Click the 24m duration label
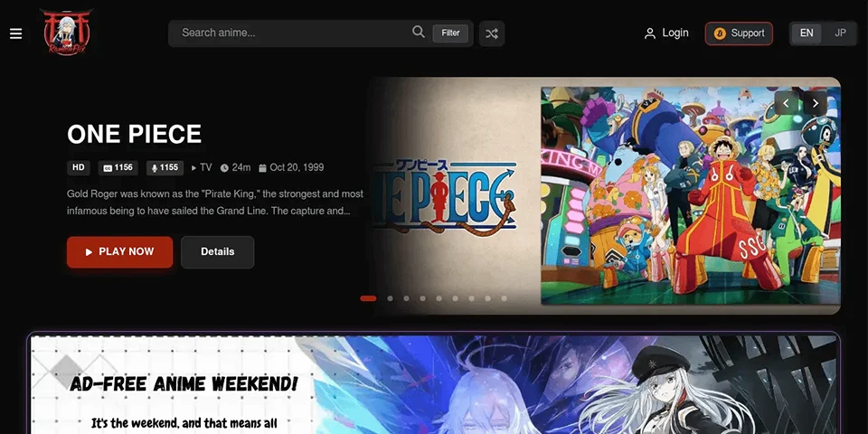 click(x=236, y=168)
